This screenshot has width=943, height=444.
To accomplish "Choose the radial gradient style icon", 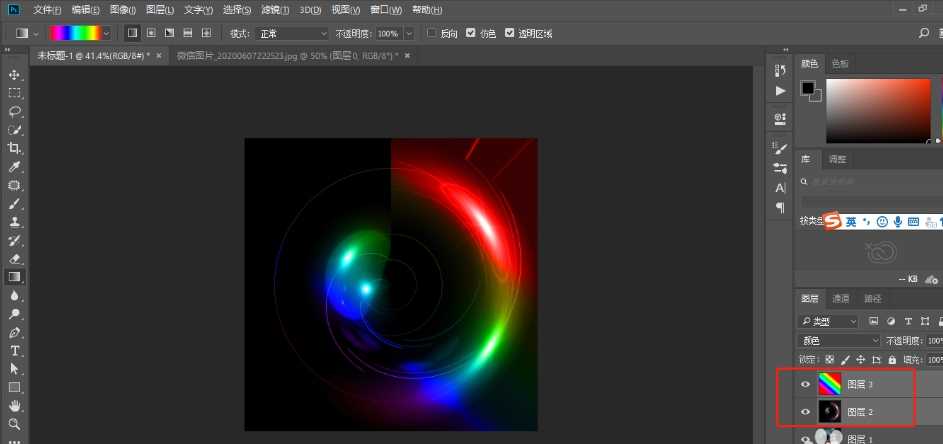I will click(150, 33).
